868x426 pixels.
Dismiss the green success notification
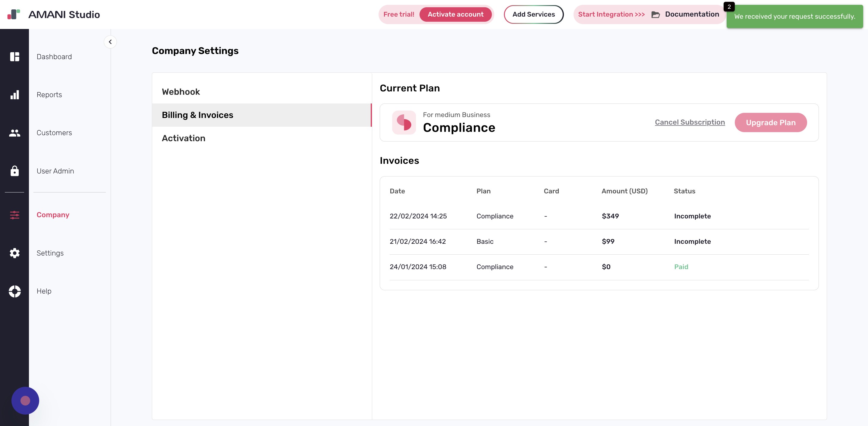[794, 16]
